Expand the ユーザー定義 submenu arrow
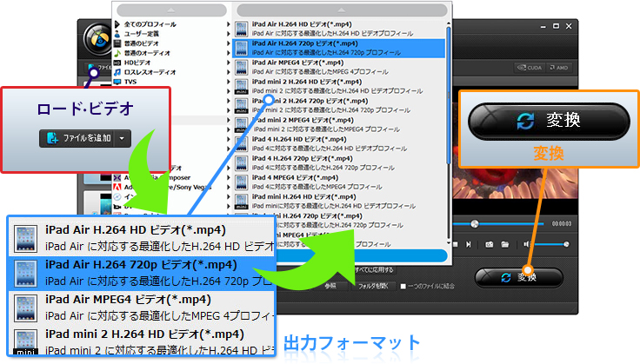 click(x=229, y=34)
